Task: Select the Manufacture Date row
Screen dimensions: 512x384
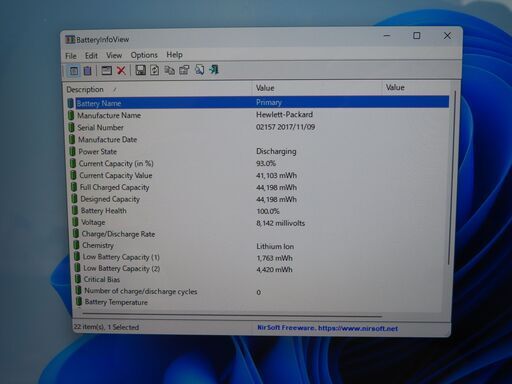Action: click(x=259, y=139)
